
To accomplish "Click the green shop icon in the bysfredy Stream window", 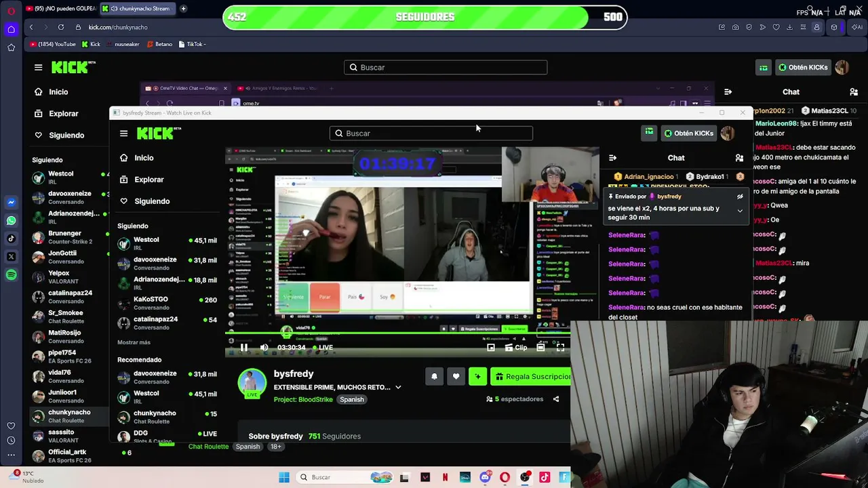I will (x=649, y=133).
